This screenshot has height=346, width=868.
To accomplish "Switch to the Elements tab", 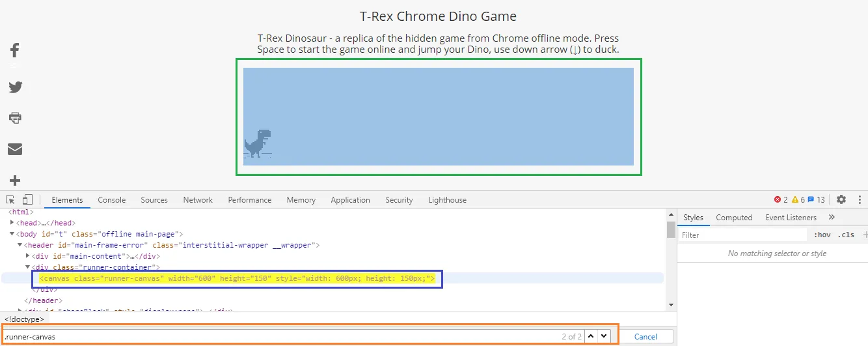I will 67,200.
